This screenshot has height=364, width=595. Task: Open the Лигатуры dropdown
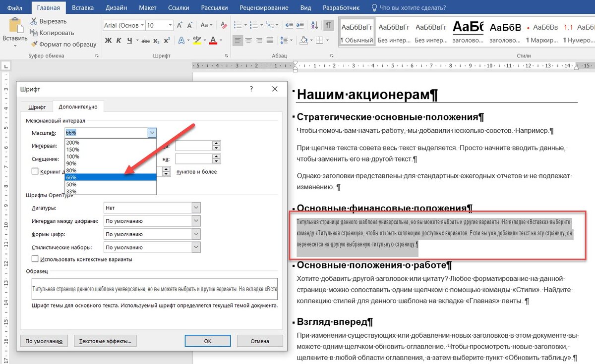coord(196,208)
